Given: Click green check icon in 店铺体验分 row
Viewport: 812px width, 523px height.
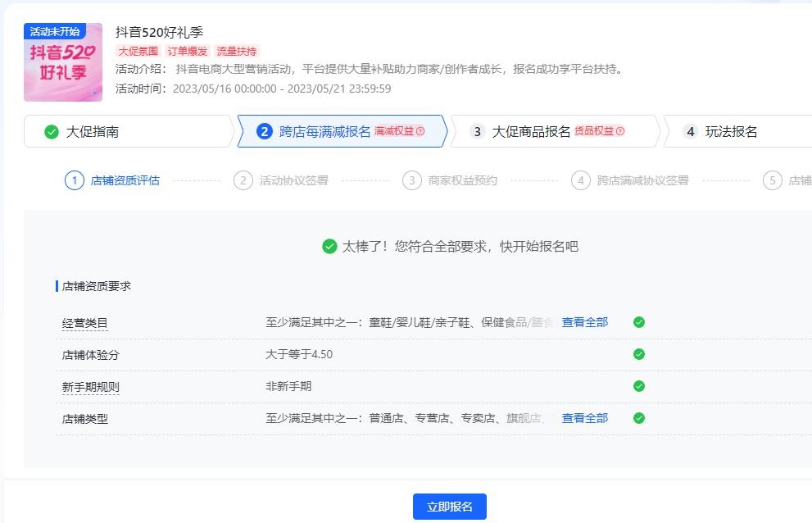Looking at the screenshot, I should pos(639,354).
